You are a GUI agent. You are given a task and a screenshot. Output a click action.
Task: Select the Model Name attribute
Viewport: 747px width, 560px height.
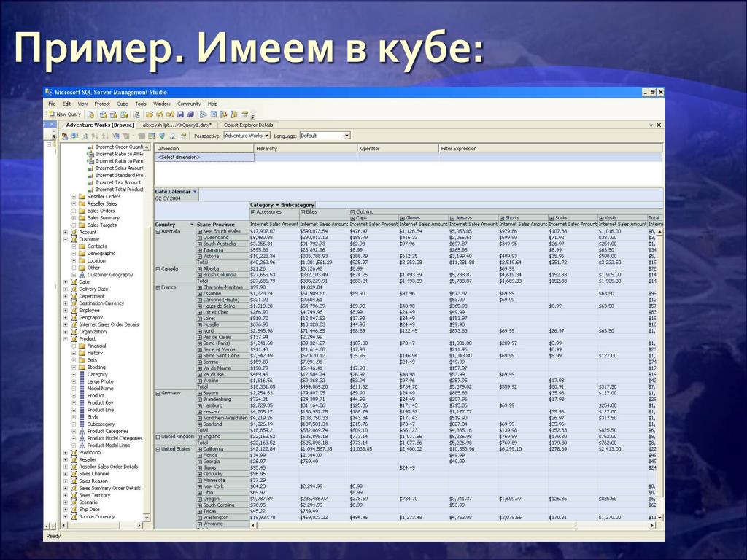point(100,389)
